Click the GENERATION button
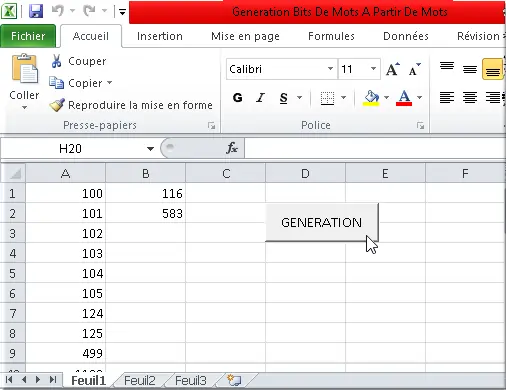 (322, 222)
